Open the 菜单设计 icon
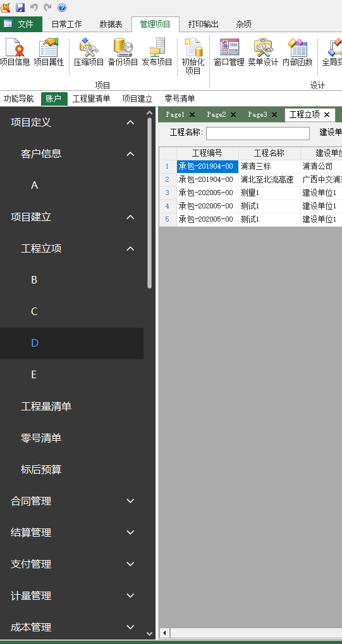Viewport: 342px width, 644px height. coord(264,52)
